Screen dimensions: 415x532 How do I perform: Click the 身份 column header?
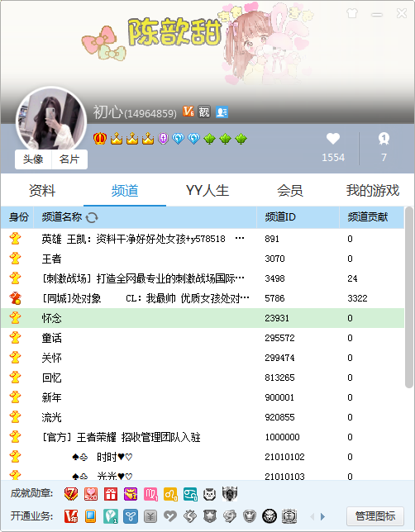(17, 217)
